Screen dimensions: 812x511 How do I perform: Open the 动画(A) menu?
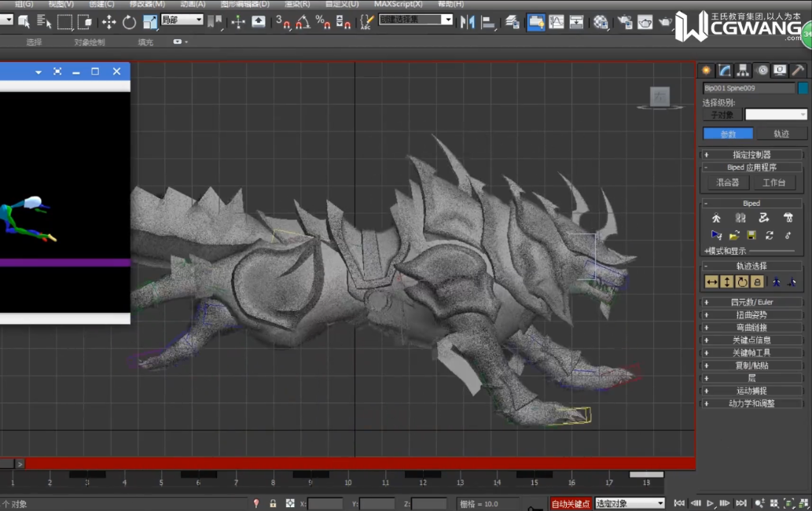[193, 4]
